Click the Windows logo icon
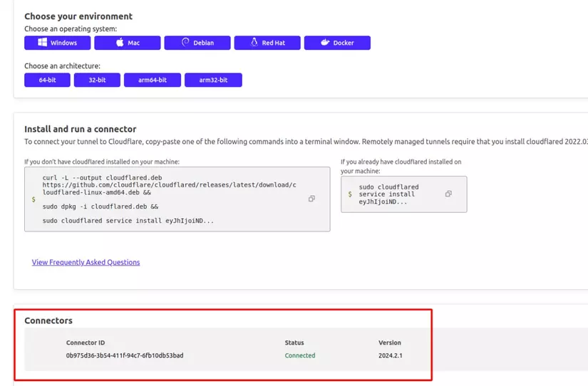Viewport: 588px width, 386px height. point(42,42)
